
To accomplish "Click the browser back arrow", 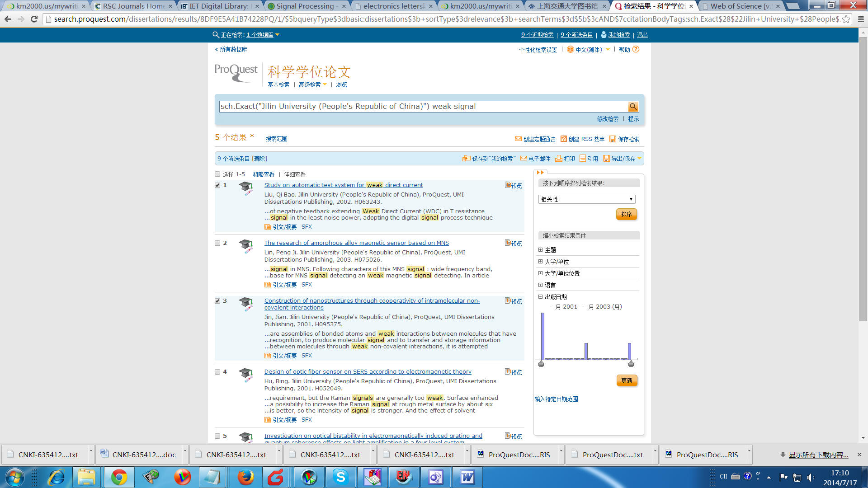I will (x=8, y=19).
